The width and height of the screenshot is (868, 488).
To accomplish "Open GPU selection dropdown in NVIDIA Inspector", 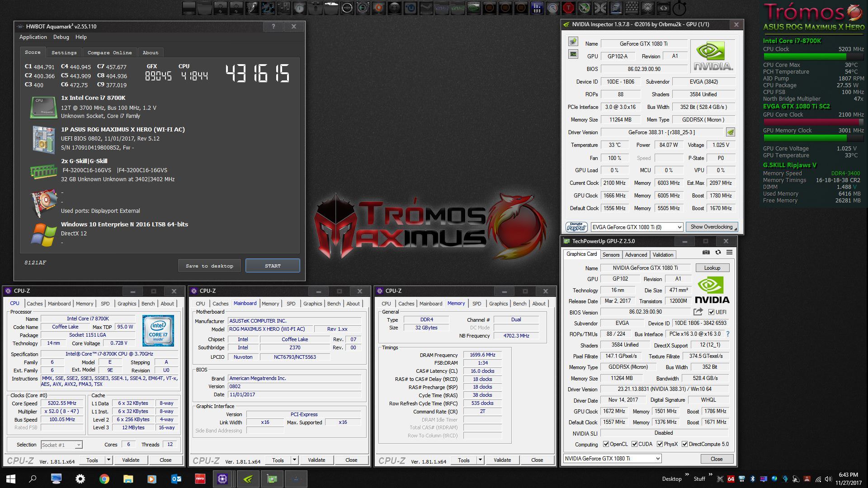I will pyautogui.click(x=679, y=227).
